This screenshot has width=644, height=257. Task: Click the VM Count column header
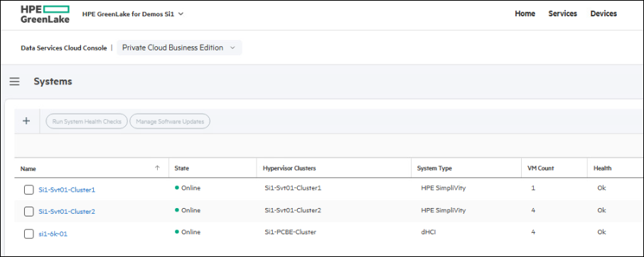(x=540, y=168)
